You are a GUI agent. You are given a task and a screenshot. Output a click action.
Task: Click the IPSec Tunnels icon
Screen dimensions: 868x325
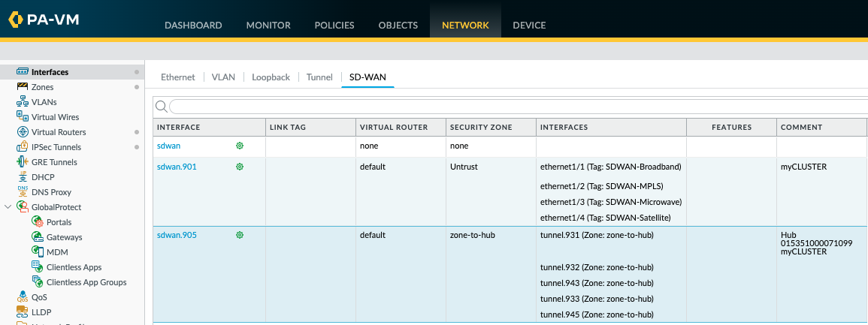(23, 147)
